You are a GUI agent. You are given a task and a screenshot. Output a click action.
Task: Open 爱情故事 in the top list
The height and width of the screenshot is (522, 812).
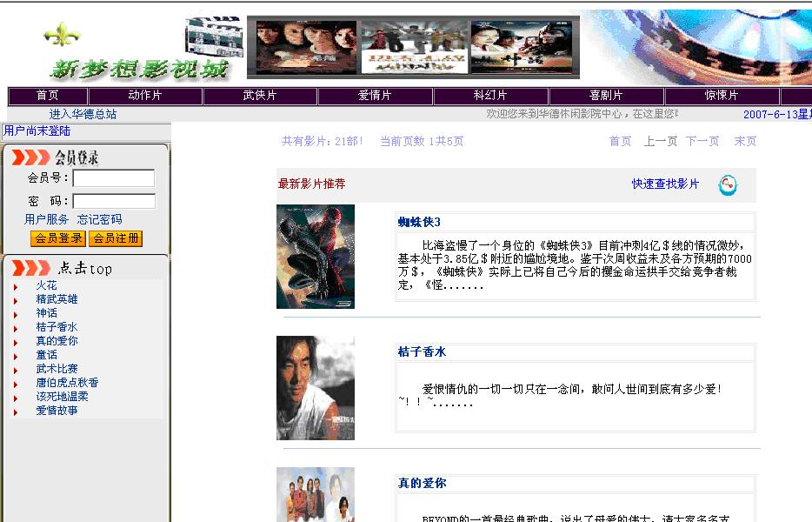tap(57, 411)
